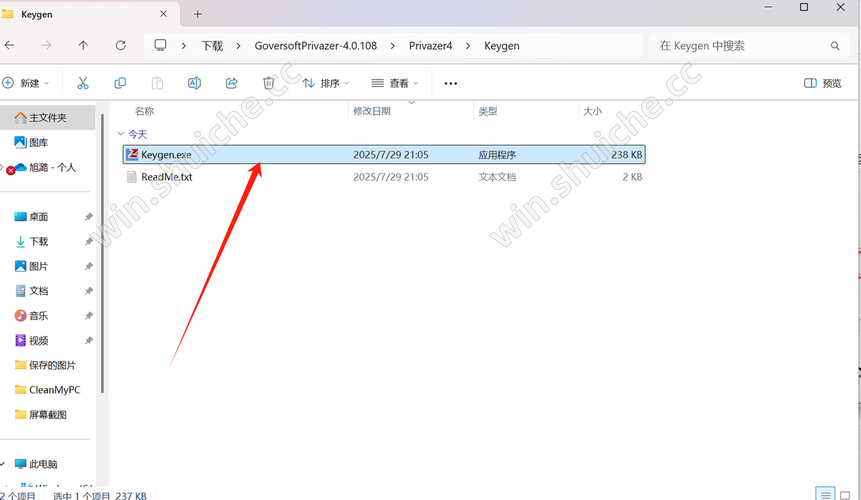Unpin 桌面 using its pin icon

point(88,217)
